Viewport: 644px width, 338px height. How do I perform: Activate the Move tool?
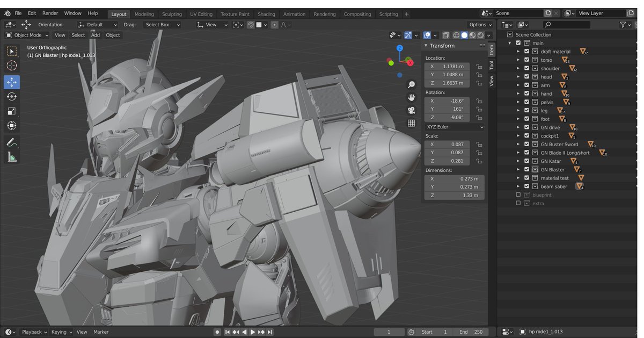point(12,82)
